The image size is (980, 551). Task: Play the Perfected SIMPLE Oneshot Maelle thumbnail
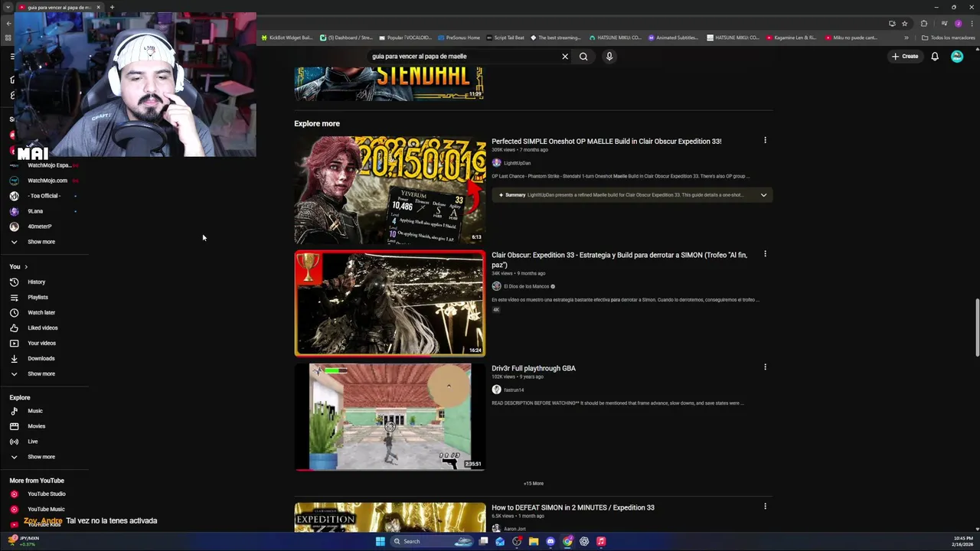(390, 190)
